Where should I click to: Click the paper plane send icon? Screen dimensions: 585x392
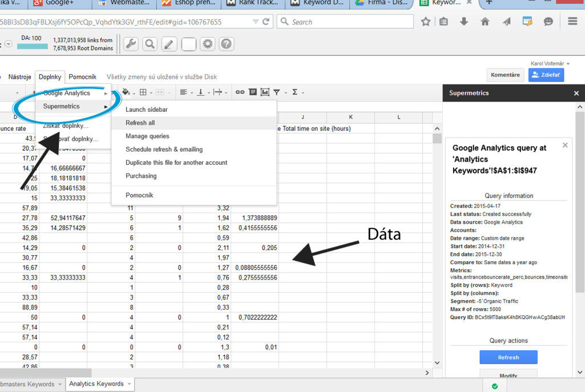(506, 22)
